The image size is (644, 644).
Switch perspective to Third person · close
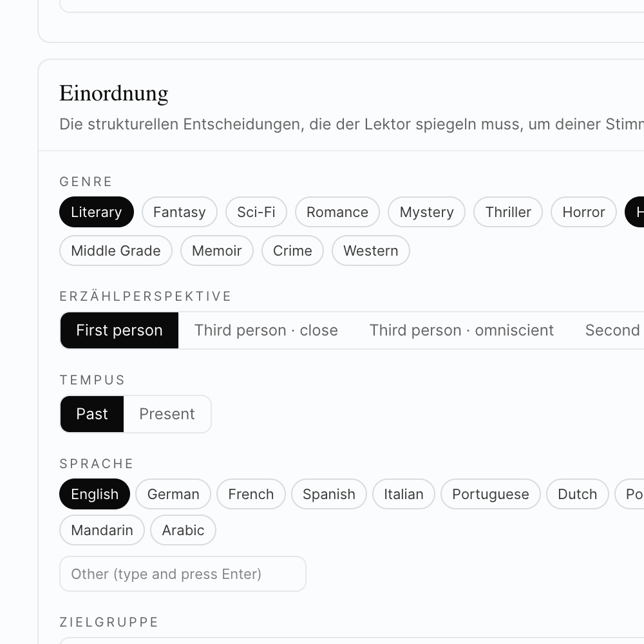pos(266,330)
